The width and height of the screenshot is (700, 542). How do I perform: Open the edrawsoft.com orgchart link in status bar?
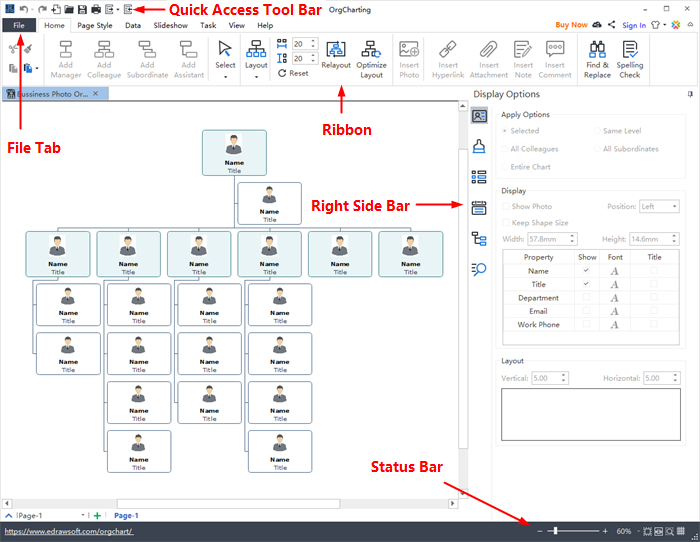[69, 531]
